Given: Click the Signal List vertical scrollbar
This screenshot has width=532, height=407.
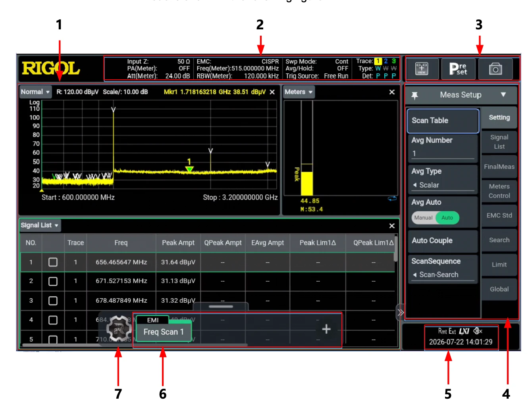Looking at the screenshot, I should pyautogui.click(x=395, y=249).
